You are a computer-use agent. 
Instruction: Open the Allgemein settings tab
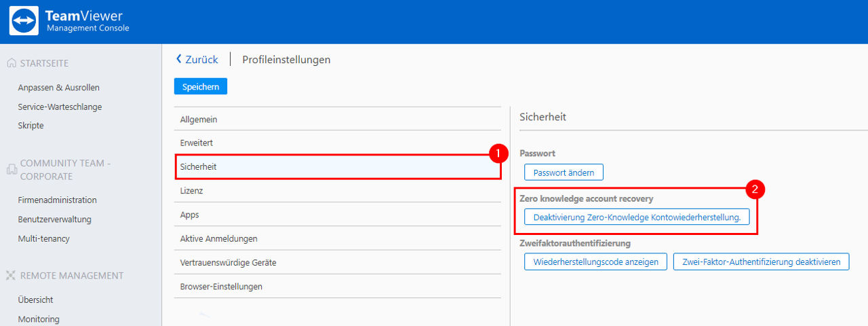[x=337, y=120]
